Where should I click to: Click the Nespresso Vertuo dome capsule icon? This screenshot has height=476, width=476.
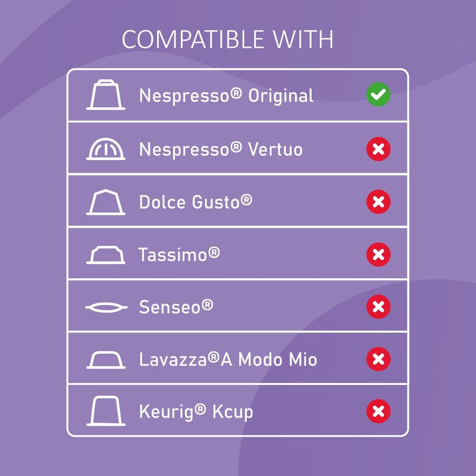(x=106, y=148)
